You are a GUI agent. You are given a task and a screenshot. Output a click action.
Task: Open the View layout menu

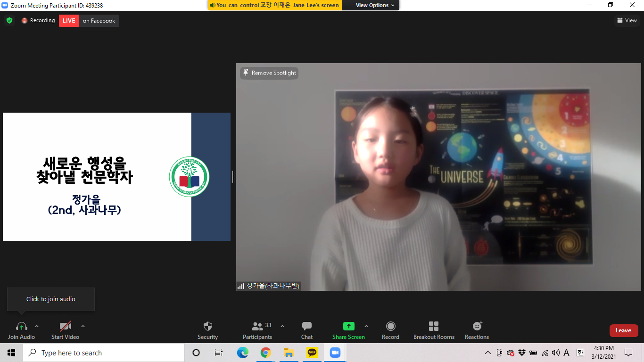click(627, 20)
